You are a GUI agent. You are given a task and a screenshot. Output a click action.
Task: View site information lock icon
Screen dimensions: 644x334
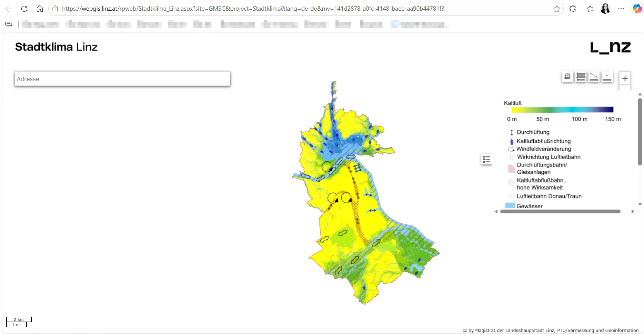pyautogui.click(x=55, y=9)
